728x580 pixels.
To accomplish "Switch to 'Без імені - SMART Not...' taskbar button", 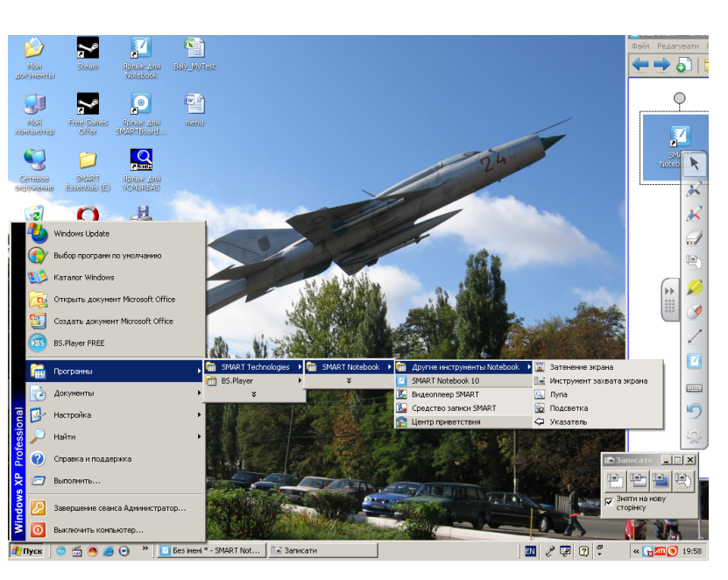I will point(212,550).
